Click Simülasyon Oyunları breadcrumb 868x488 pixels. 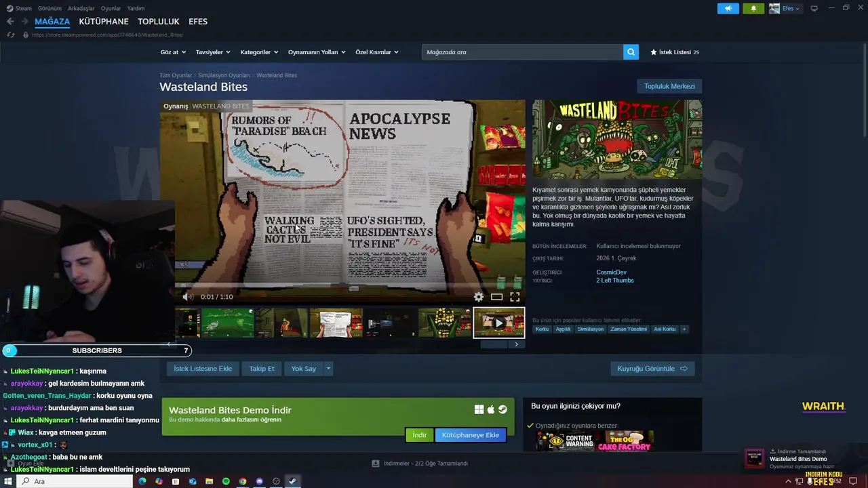(x=224, y=75)
